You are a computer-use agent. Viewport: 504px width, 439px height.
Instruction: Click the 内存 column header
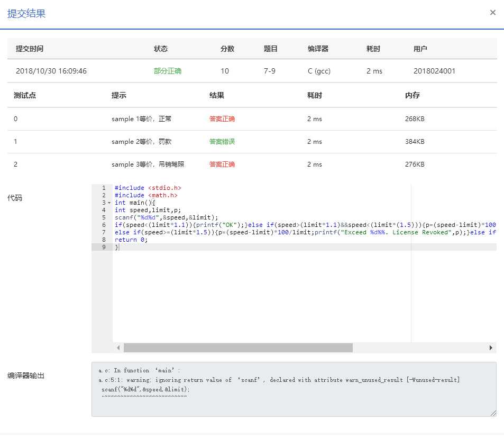click(413, 95)
